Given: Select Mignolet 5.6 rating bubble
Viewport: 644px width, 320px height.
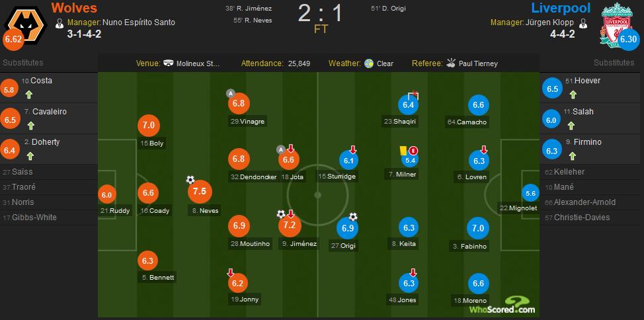Looking at the screenshot, I should [x=530, y=194].
